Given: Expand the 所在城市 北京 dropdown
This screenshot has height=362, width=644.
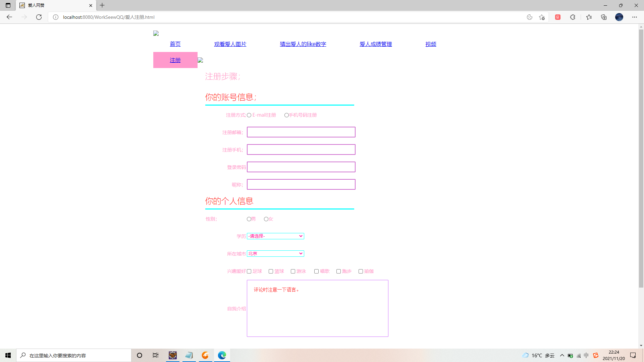Looking at the screenshot, I should click(x=275, y=254).
